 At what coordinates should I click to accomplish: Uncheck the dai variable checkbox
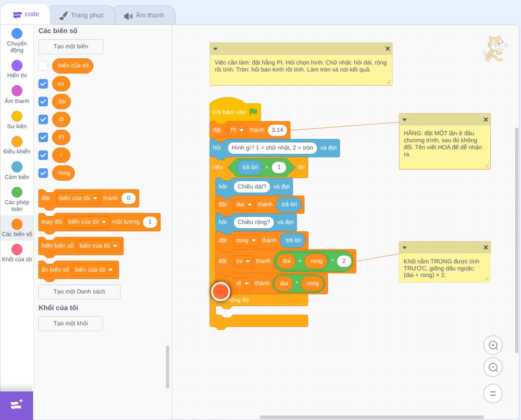pos(43,101)
